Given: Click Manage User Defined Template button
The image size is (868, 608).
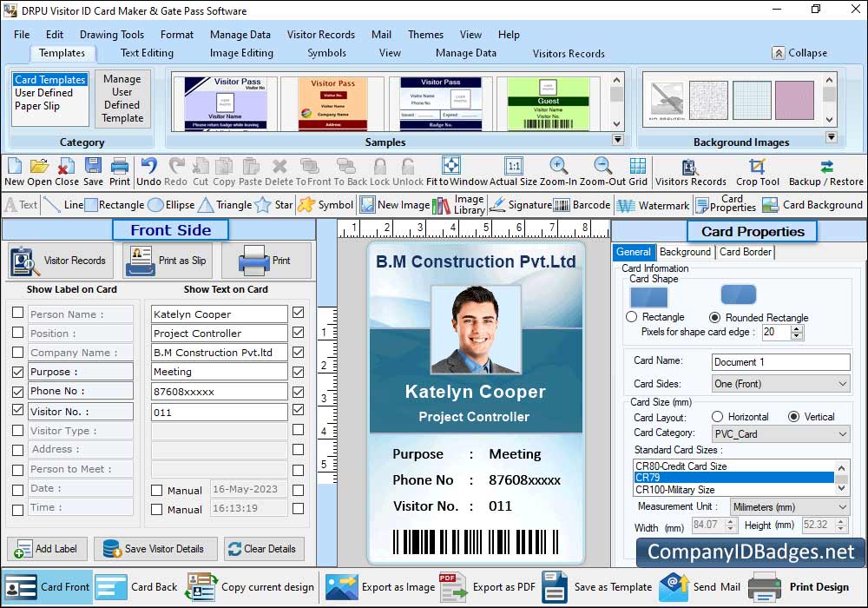Looking at the screenshot, I should point(122,98).
